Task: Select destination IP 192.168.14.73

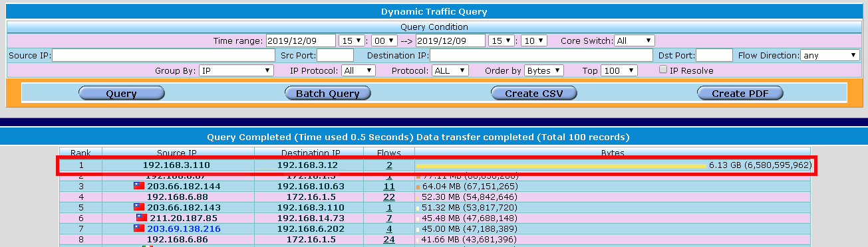Action: [311, 218]
